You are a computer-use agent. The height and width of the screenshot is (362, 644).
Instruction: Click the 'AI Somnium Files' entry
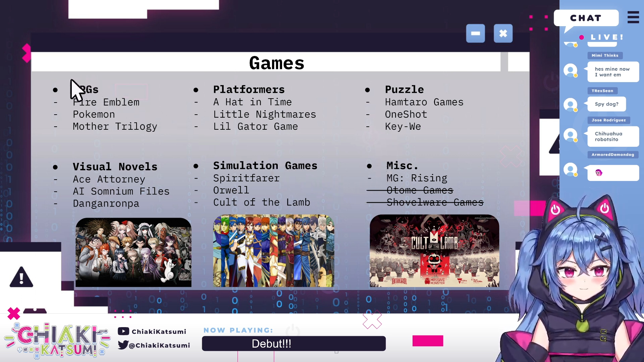tap(121, 191)
